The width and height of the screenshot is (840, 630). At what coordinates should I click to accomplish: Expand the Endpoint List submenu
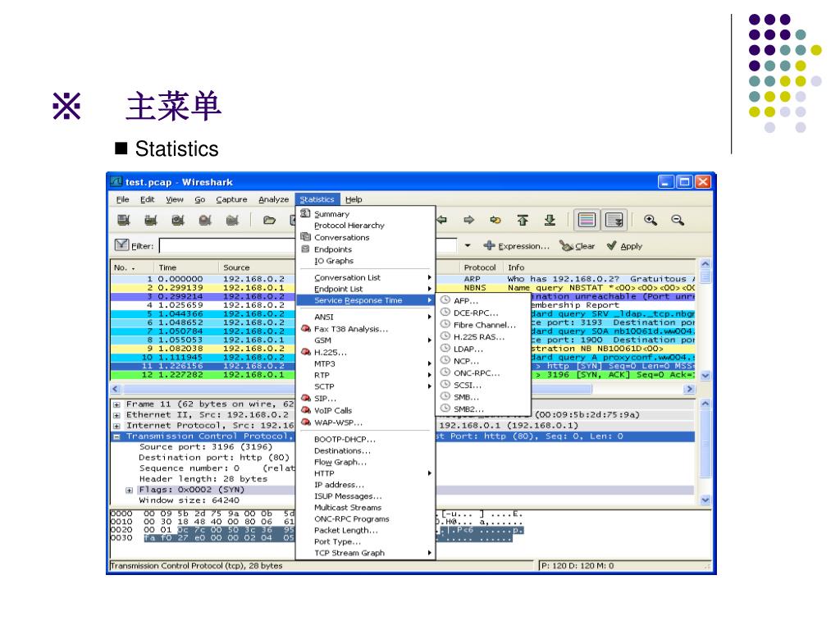coord(364,289)
